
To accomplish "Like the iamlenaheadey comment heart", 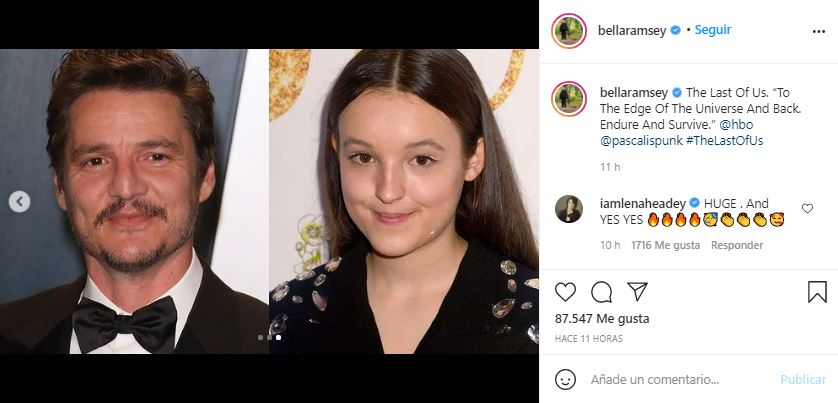I will (808, 209).
